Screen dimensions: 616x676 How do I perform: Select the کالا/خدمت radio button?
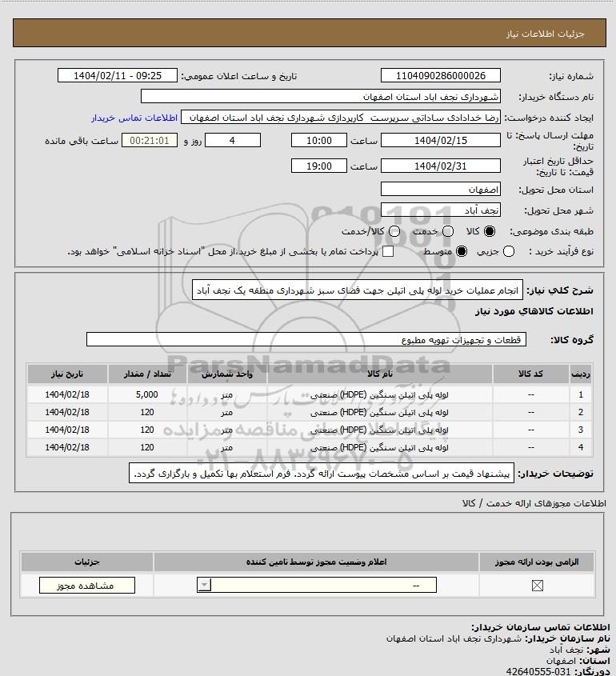pyautogui.click(x=394, y=231)
